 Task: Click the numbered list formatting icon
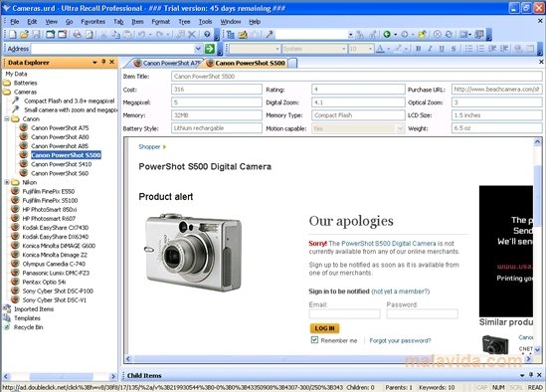(480, 49)
